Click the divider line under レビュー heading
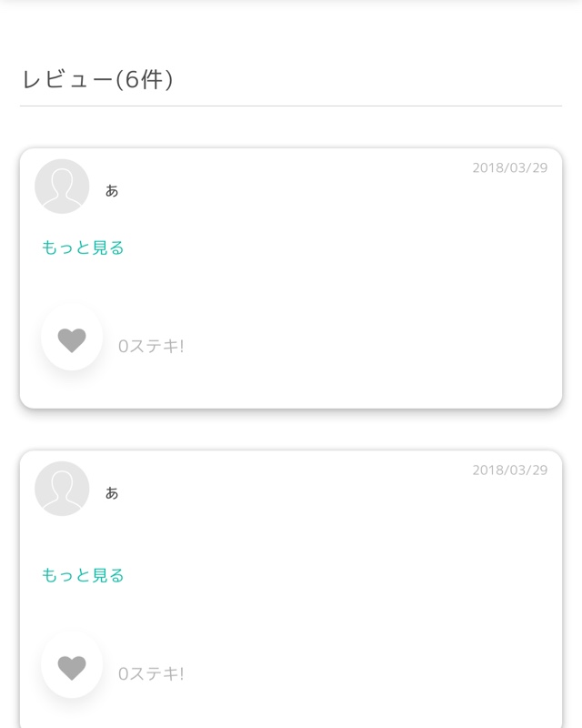 [x=291, y=106]
